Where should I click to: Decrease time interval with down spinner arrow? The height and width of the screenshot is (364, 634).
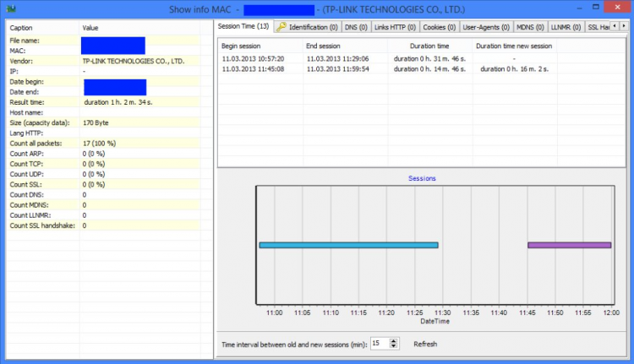click(393, 345)
